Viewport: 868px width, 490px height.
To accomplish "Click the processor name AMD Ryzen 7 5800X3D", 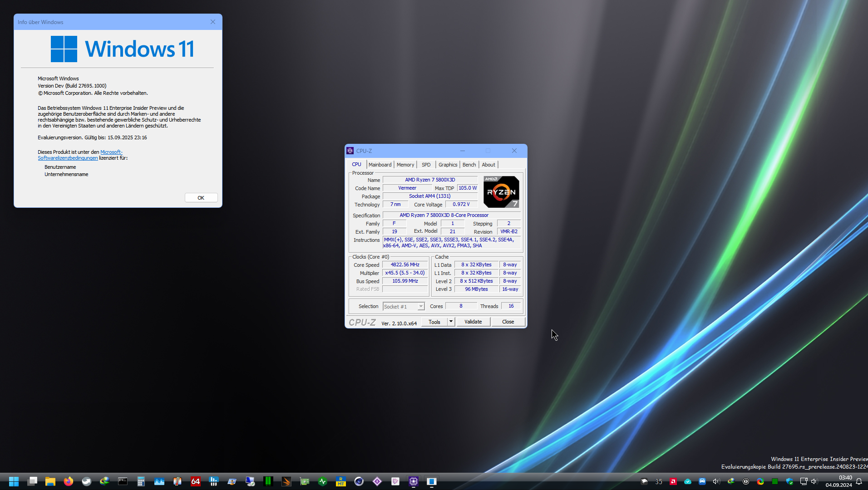I will point(430,180).
